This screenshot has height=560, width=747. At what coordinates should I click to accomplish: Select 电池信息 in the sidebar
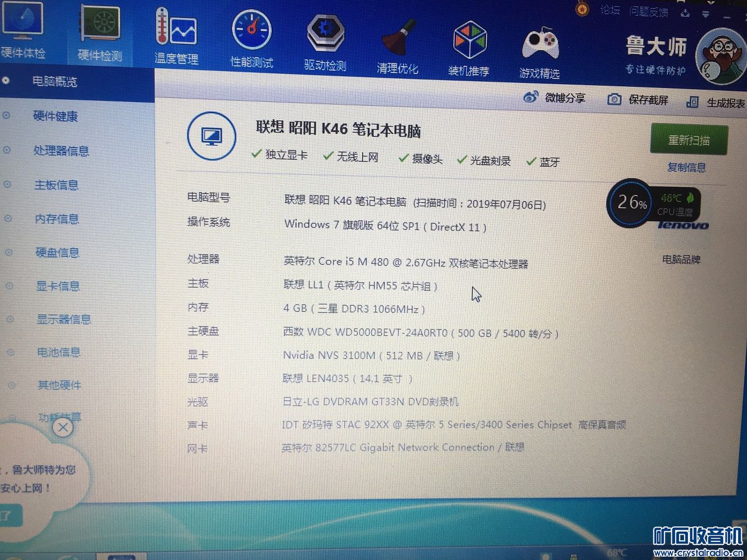coord(58,352)
